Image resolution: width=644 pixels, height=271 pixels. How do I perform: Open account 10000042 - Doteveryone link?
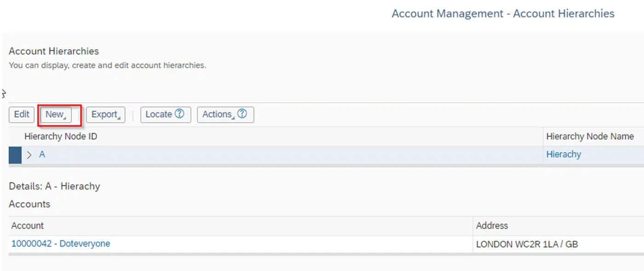click(x=61, y=243)
